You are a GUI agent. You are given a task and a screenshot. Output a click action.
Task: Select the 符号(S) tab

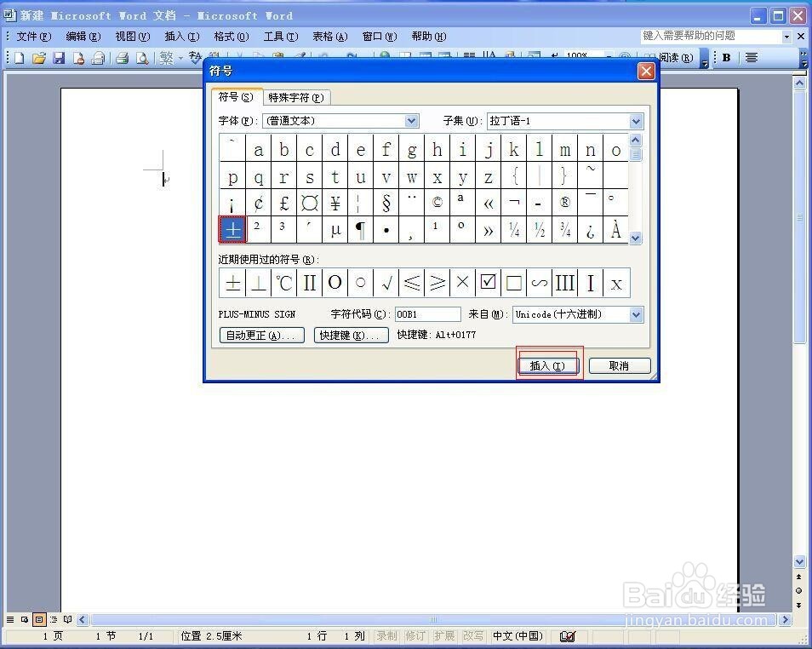(x=236, y=97)
